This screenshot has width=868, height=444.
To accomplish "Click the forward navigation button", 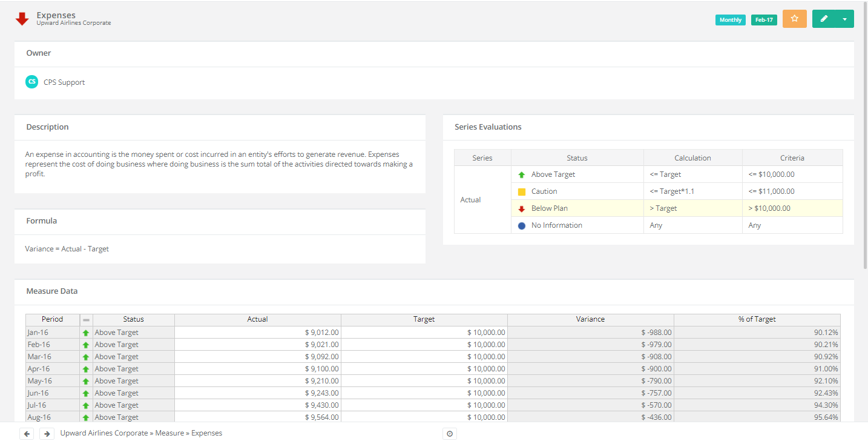I will (47, 433).
